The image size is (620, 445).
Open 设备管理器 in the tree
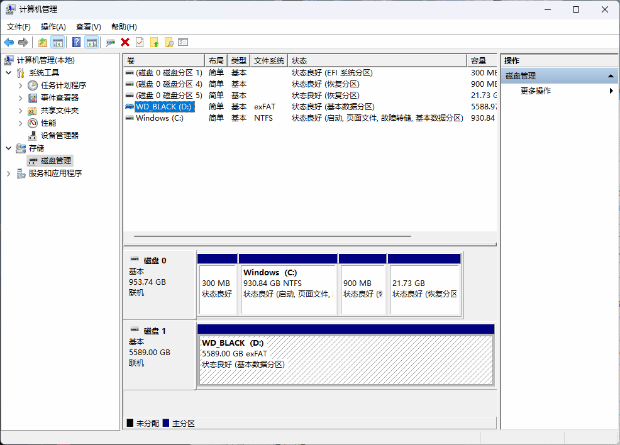60,136
